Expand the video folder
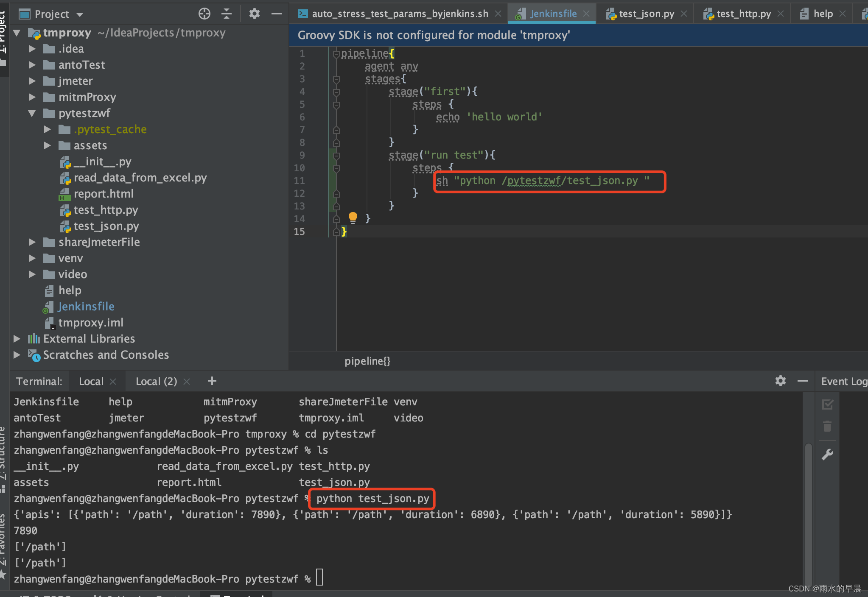 coord(32,274)
